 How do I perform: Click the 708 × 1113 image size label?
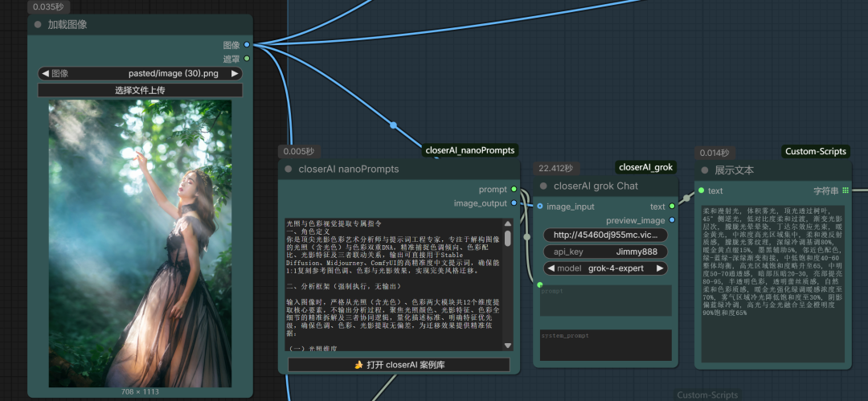(x=140, y=391)
